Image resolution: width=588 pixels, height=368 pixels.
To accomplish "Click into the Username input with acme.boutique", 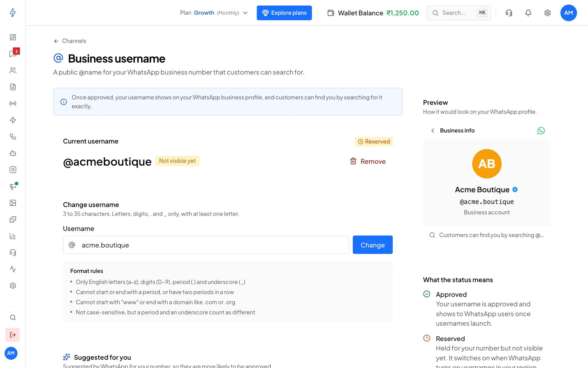I will [206, 245].
